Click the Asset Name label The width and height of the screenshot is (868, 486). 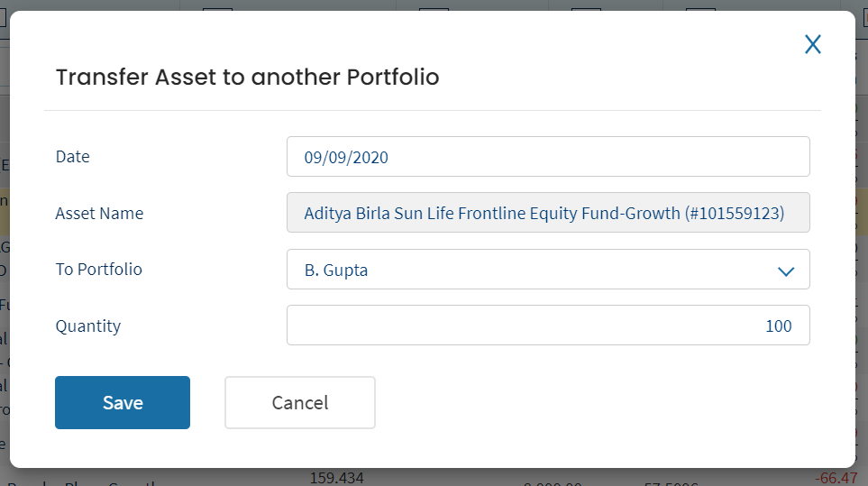(99, 214)
